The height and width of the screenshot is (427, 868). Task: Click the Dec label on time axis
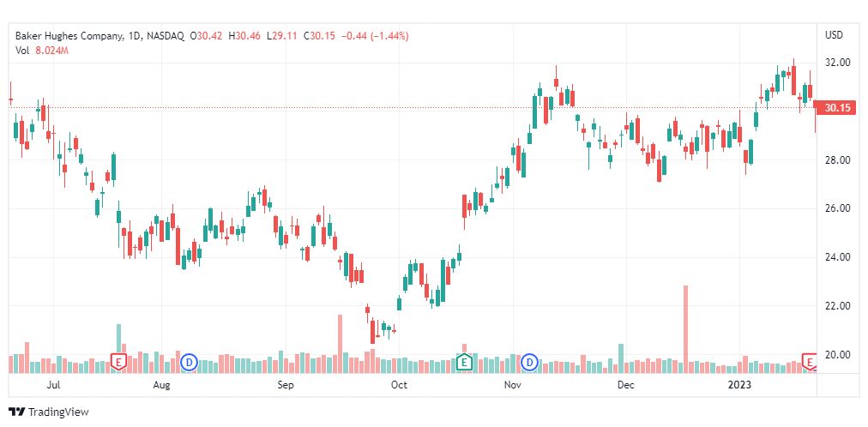(x=626, y=385)
